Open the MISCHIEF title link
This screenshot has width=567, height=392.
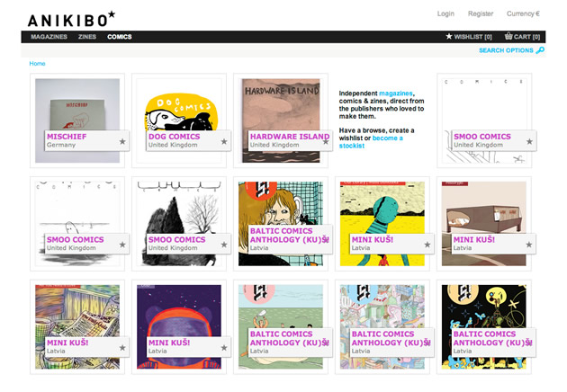tap(67, 136)
